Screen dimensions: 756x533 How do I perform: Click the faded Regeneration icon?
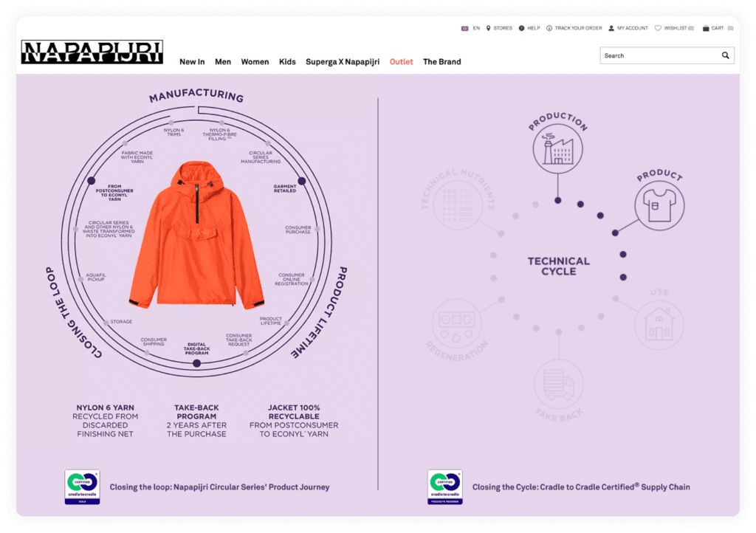(x=456, y=323)
